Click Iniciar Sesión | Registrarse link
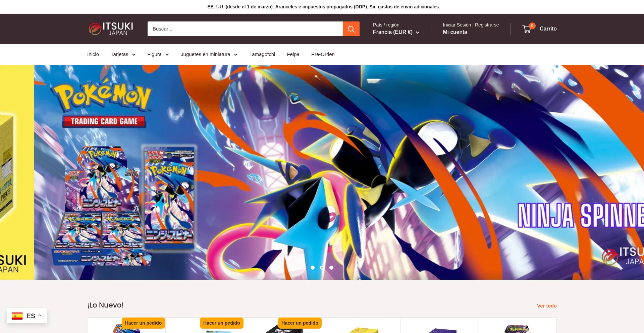 click(x=471, y=25)
